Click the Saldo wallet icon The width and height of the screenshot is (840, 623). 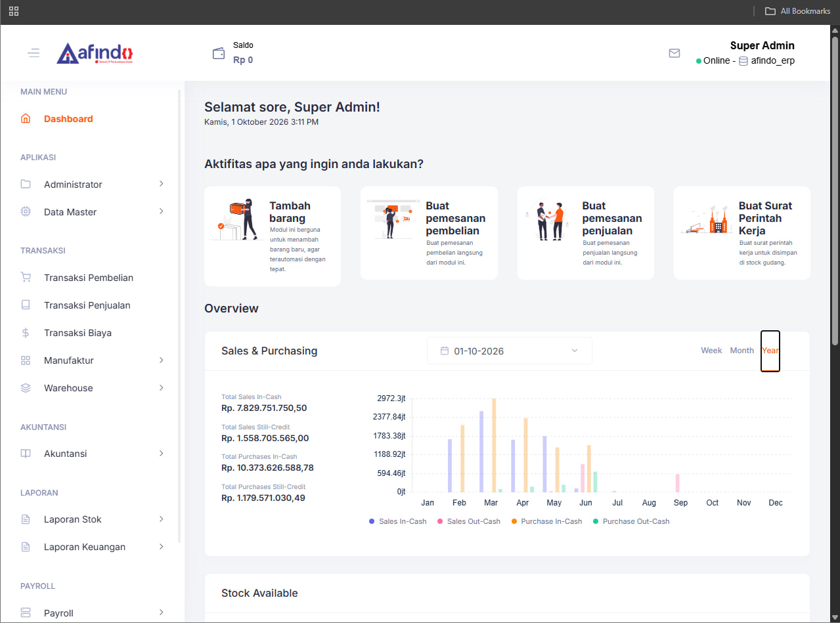pyautogui.click(x=219, y=53)
